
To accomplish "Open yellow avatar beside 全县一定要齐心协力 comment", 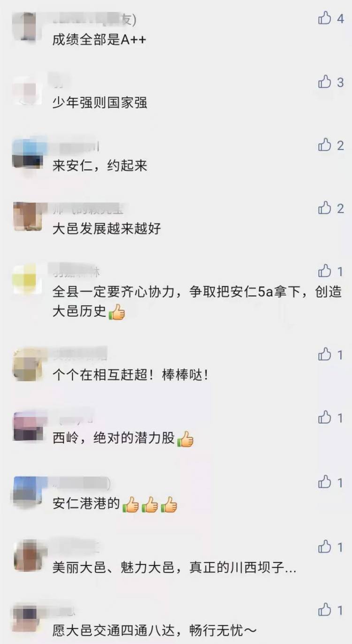I will click(28, 280).
